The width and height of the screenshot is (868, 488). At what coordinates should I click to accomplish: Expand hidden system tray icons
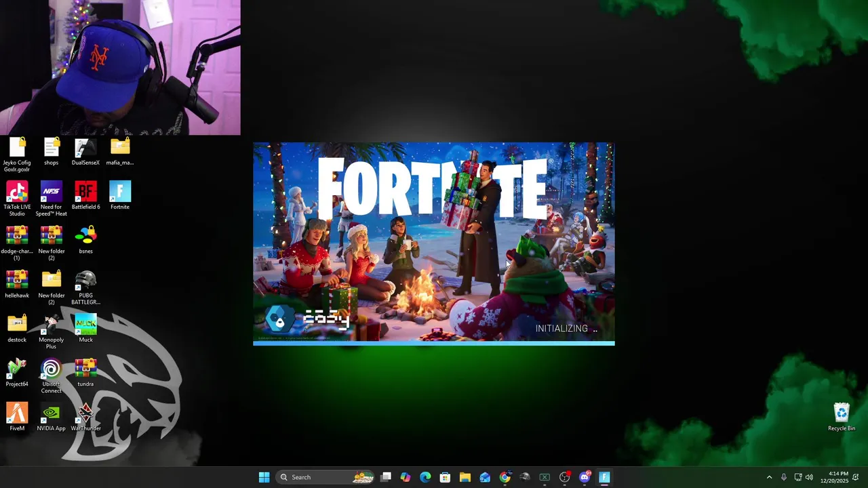point(769,477)
